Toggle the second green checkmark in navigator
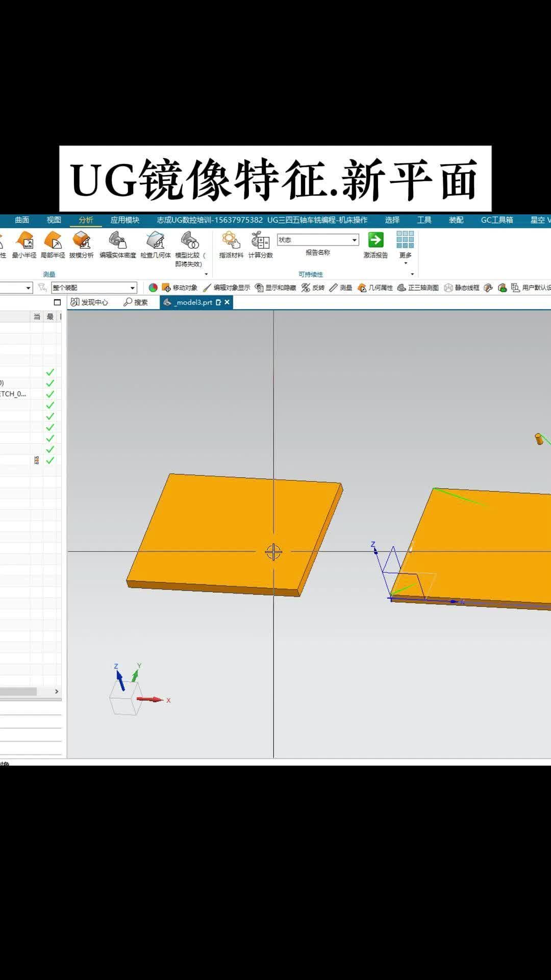This screenshot has width=551, height=980. [x=50, y=383]
